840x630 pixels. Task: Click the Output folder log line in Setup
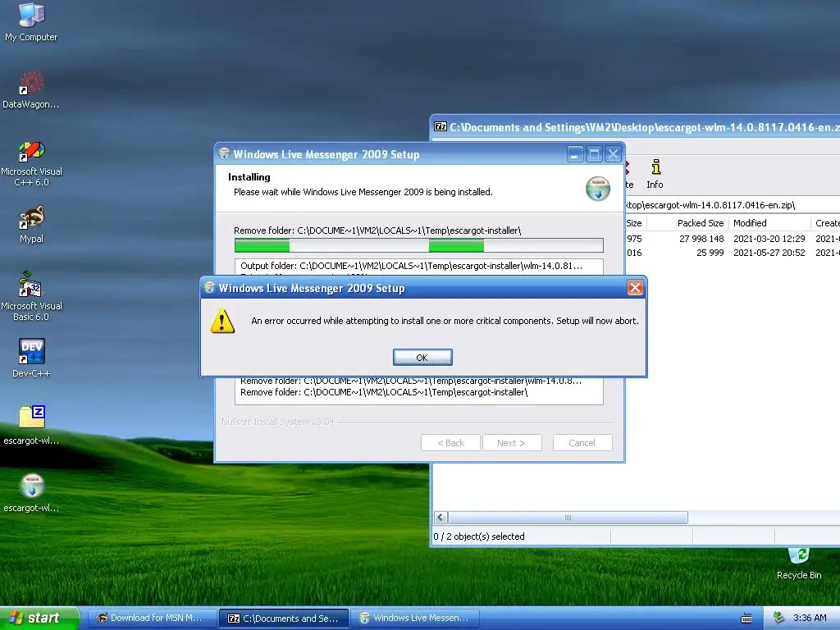pyautogui.click(x=411, y=266)
